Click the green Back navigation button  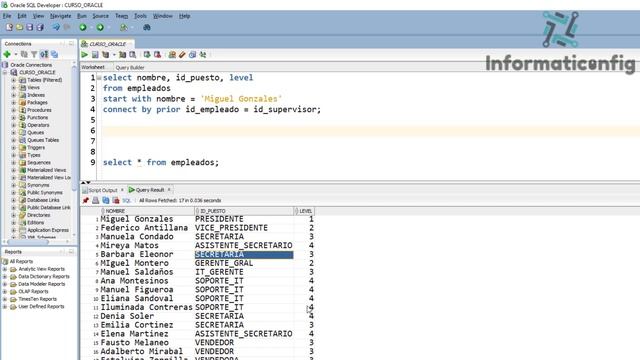click(x=83, y=27)
